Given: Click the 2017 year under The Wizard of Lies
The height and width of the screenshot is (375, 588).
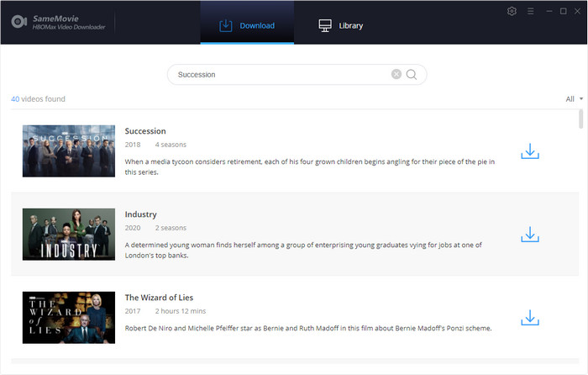Looking at the screenshot, I should (x=133, y=311).
